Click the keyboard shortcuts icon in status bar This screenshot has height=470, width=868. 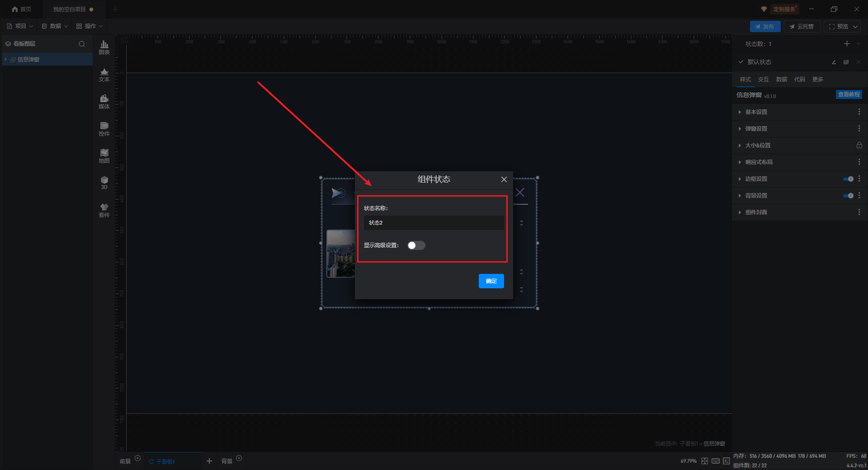[715, 461]
